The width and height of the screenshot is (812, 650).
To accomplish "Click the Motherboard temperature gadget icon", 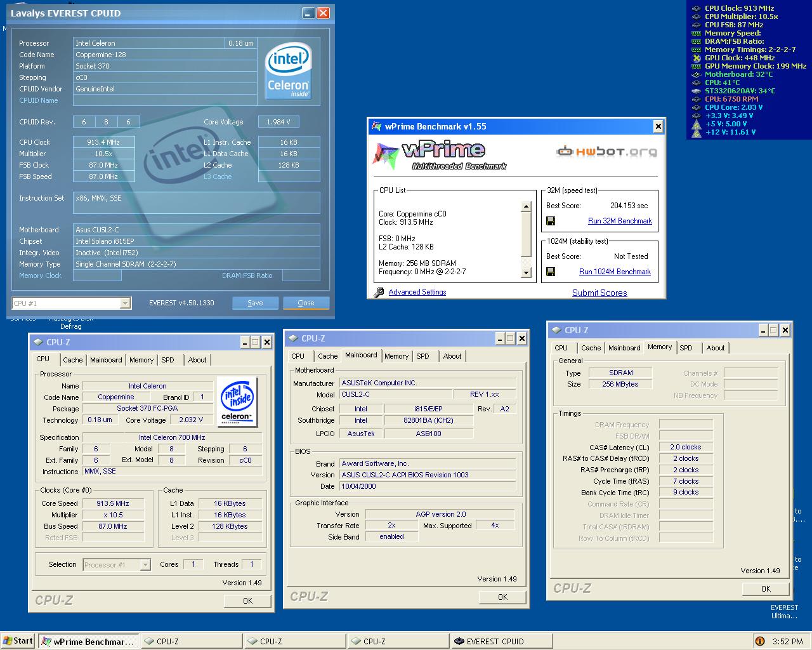I will pos(696,74).
